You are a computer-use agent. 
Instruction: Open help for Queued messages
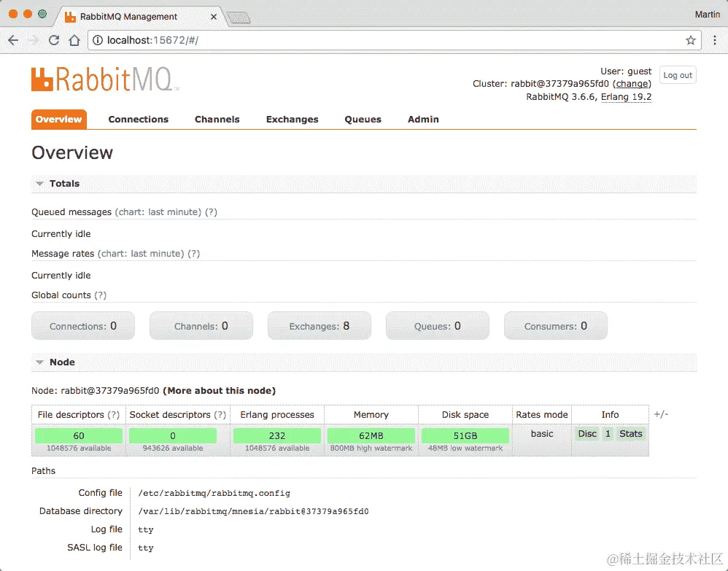(x=212, y=212)
